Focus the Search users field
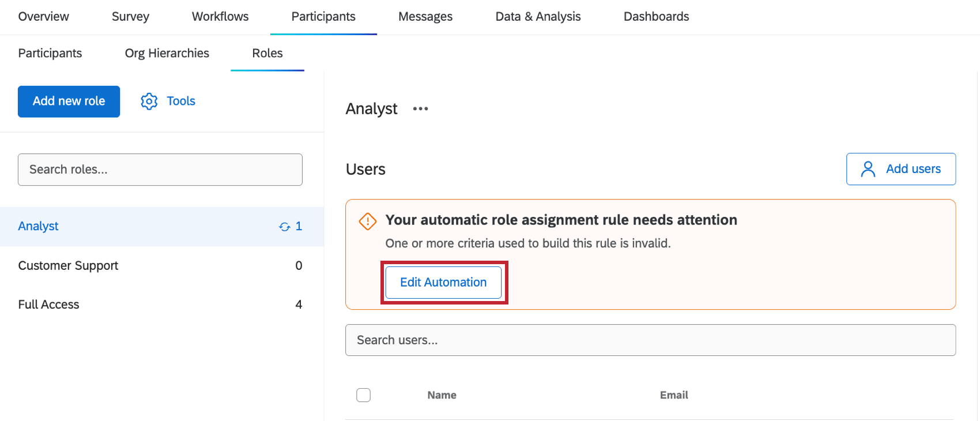The width and height of the screenshot is (980, 421). [x=650, y=340]
